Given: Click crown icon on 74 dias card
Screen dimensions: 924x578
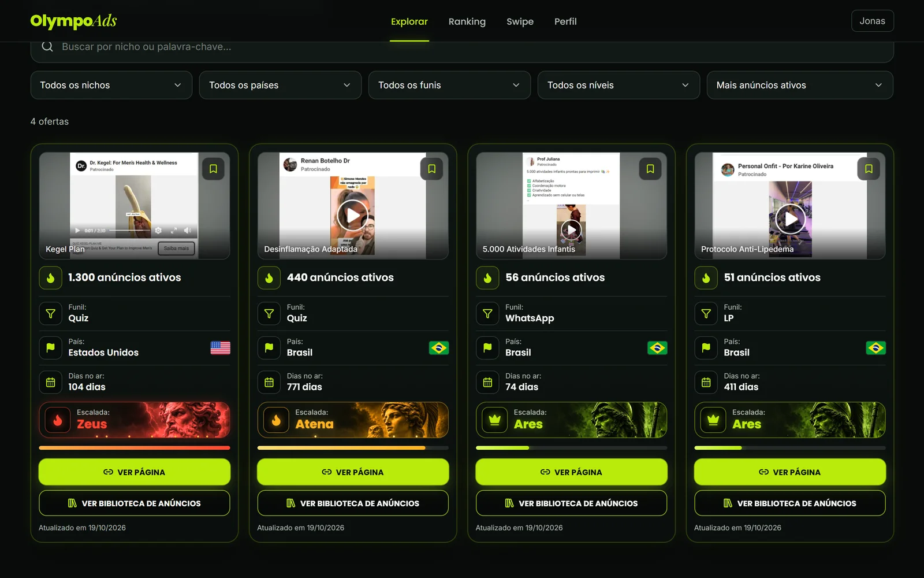Looking at the screenshot, I should pyautogui.click(x=495, y=420).
